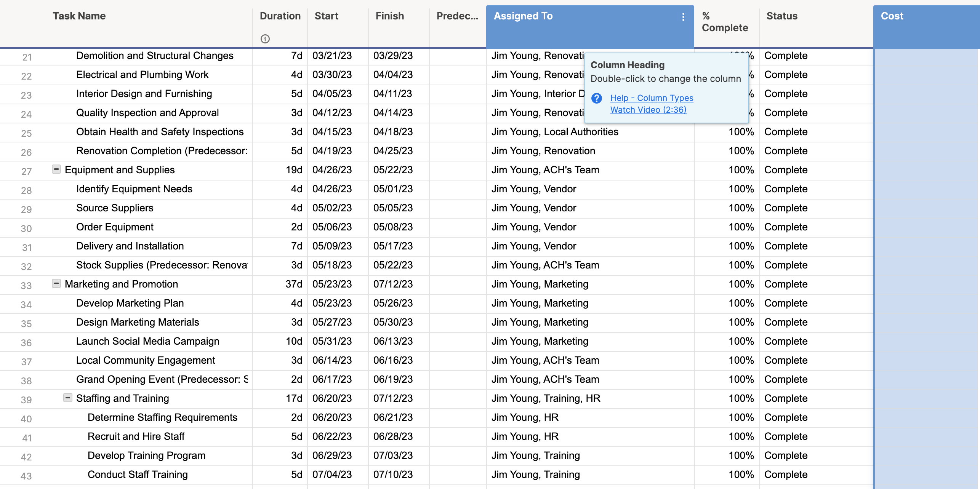The image size is (980, 489).
Task: Click the Watch Video (2:36) link
Action: pyautogui.click(x=648, y=110)
